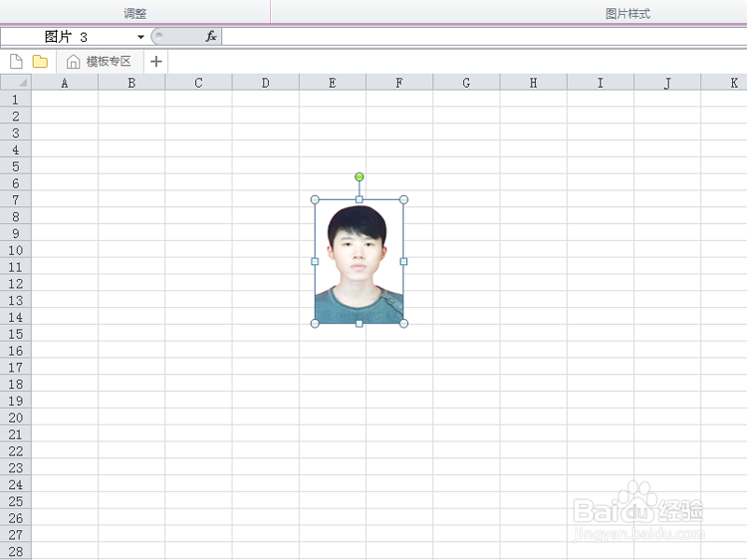Click the green rotation handle of picture
Image resolution: width=747 pixels, height=560 pixels.
[359, 176]
